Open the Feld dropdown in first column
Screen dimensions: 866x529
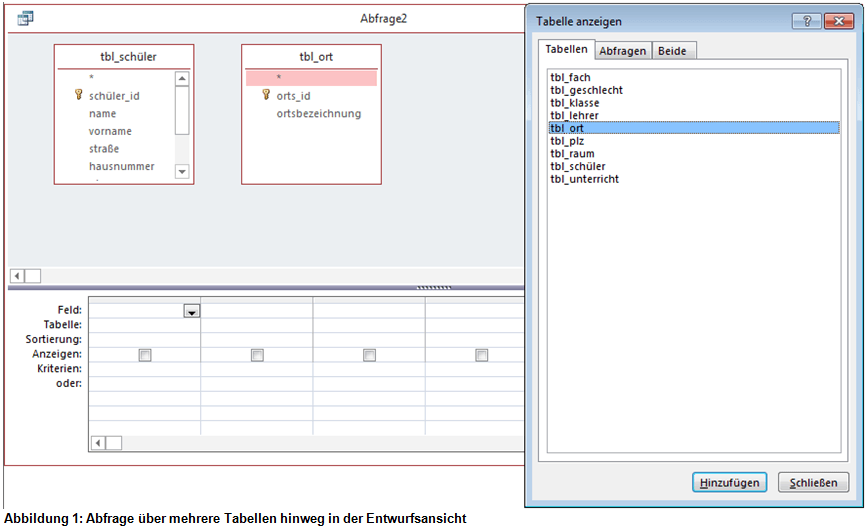[x=191, y=311]
